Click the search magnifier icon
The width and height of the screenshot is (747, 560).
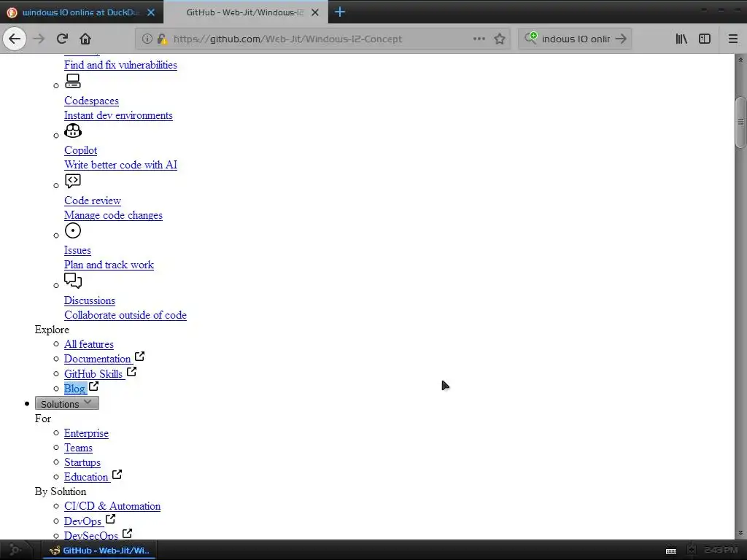[531, 38]
